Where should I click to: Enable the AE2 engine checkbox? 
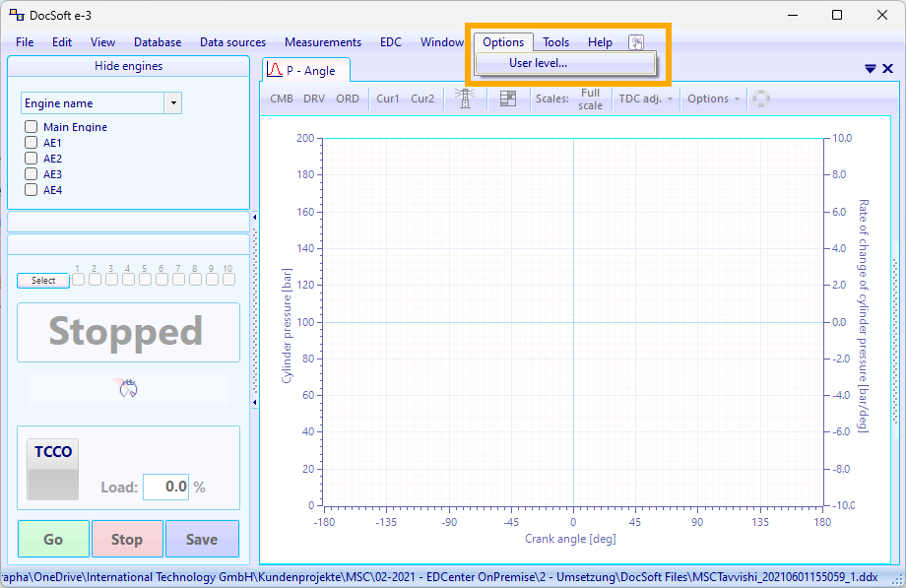click(31, 159)
